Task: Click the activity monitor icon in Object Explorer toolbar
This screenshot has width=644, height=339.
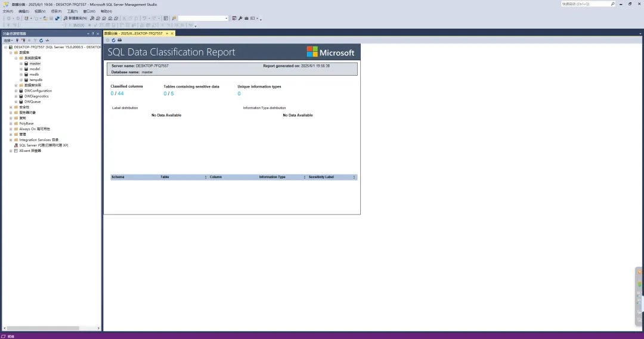Action: 47,41
